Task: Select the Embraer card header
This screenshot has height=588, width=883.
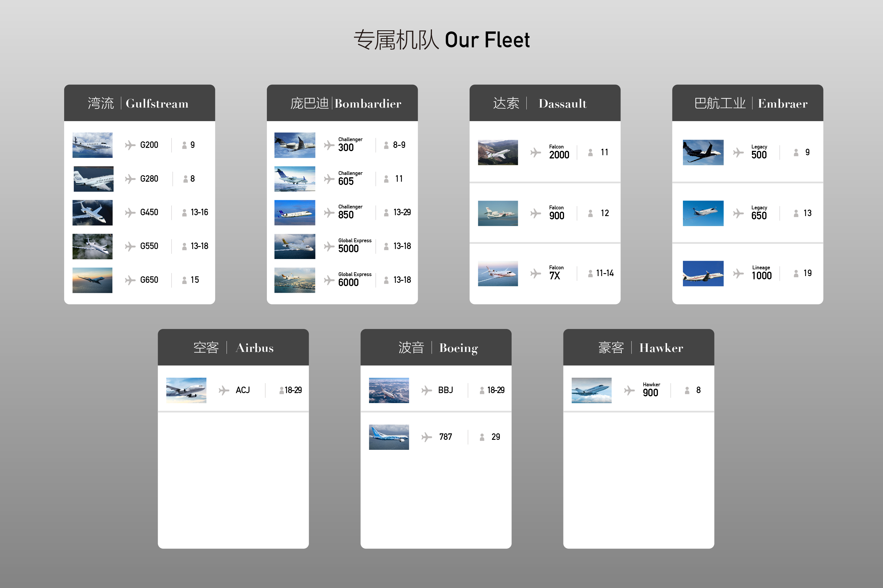Action: click(x=748, y=103)
